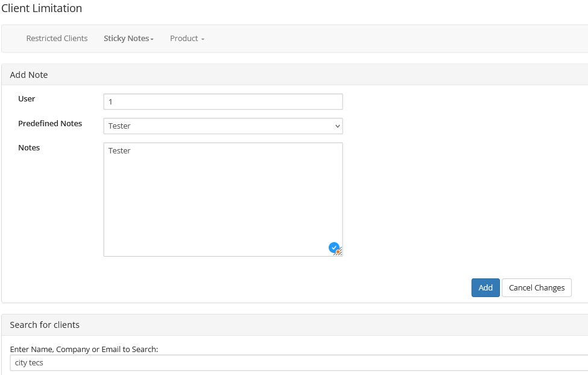Click the User field containing 1
Viewport: 588px width, 375px height.
tap(223, 101)
